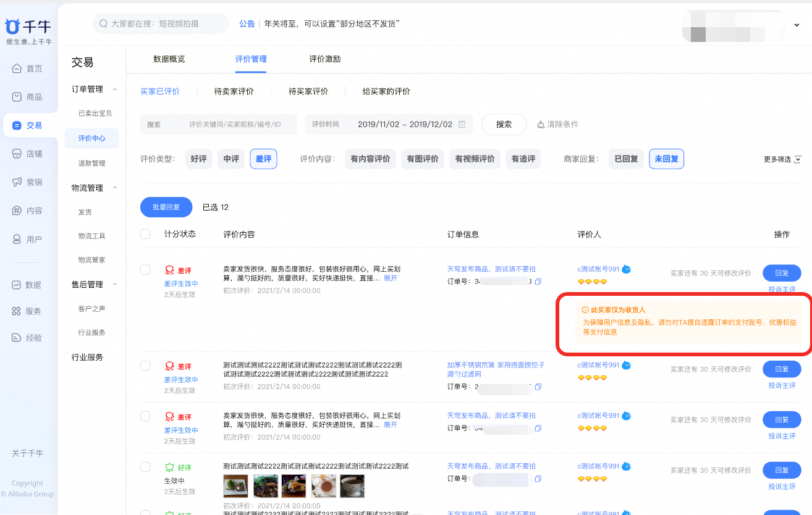Toggle 有内容评价 filter
The height and width of the screenshot is (515, 812).
tap(370, 159)
